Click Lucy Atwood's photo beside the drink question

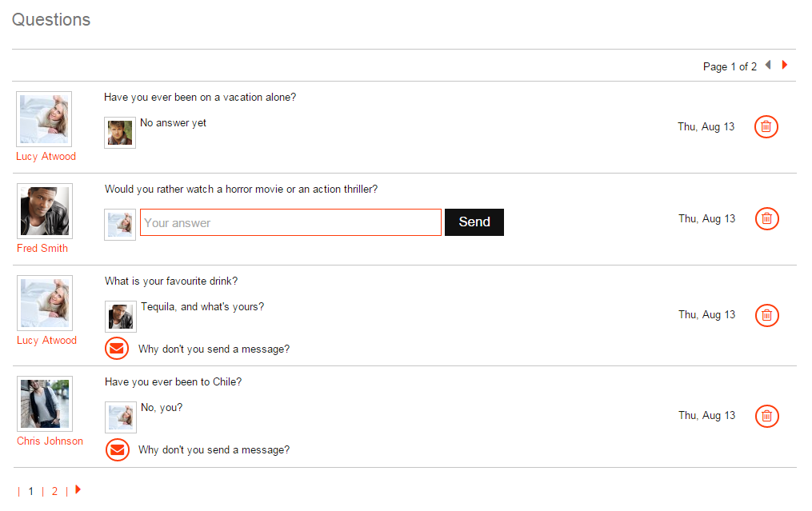coord(45,303)
